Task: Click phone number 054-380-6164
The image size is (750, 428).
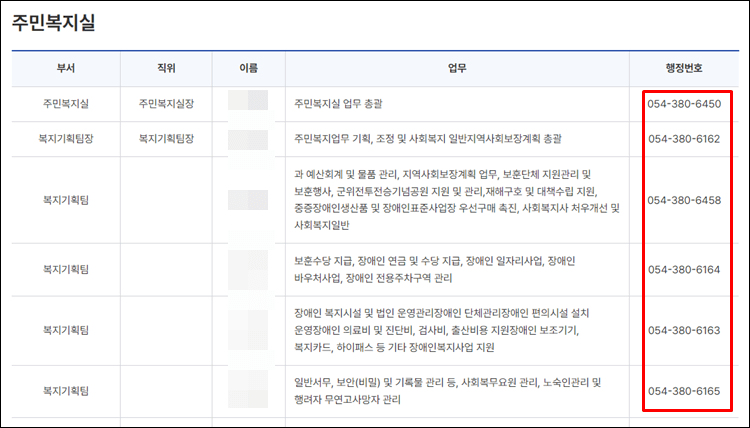Action: click(684, 269)
